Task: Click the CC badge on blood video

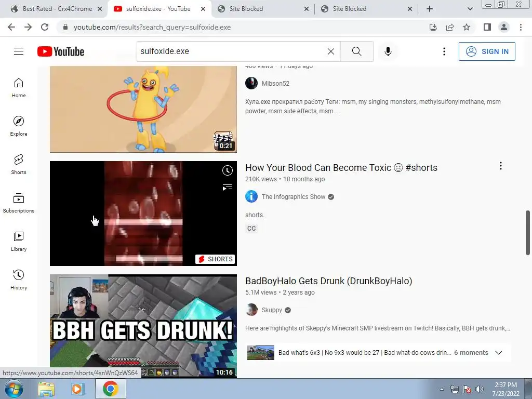Action: [251, 229]
